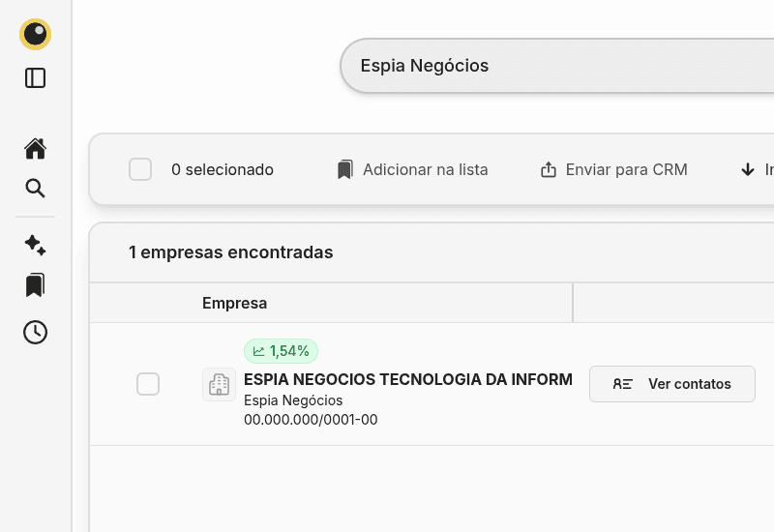Open saved lists bookmark in sidebar

pos(36,285)
